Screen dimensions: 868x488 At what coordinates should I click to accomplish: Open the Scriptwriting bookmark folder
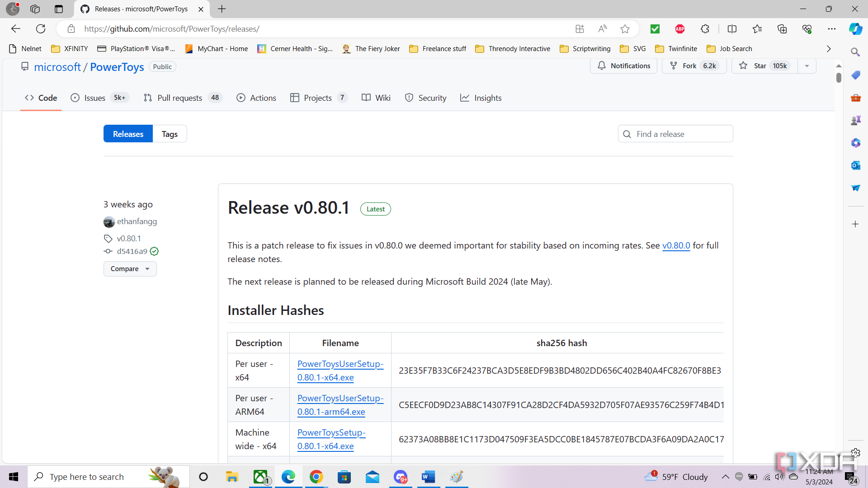(585, 49)
